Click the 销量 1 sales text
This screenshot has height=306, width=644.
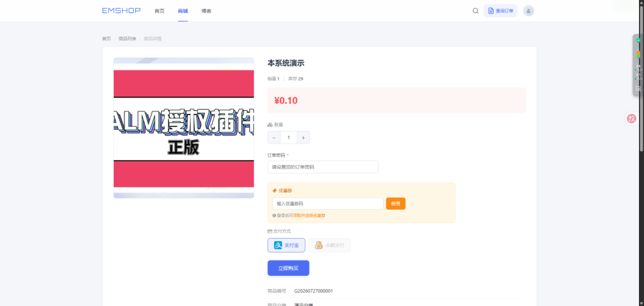tap(273, 79)
